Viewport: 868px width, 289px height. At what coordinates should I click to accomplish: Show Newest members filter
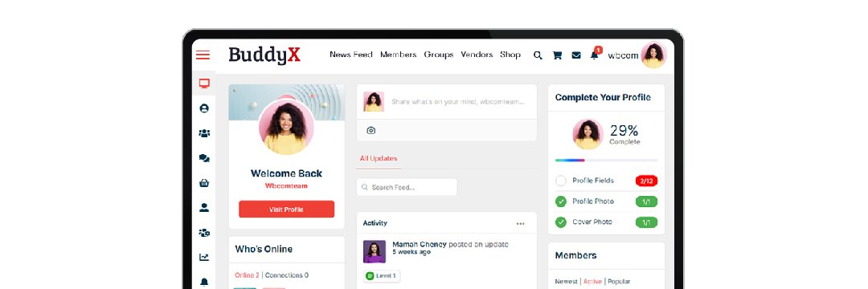click(567, 282)
